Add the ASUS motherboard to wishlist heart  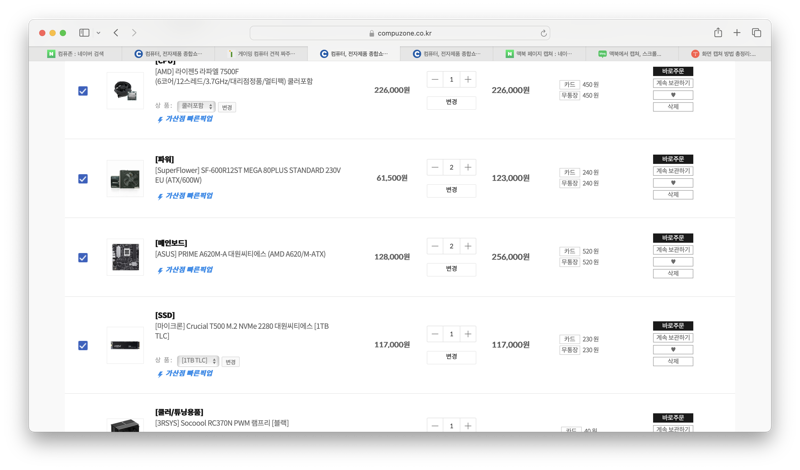click(x=673, y=262)
